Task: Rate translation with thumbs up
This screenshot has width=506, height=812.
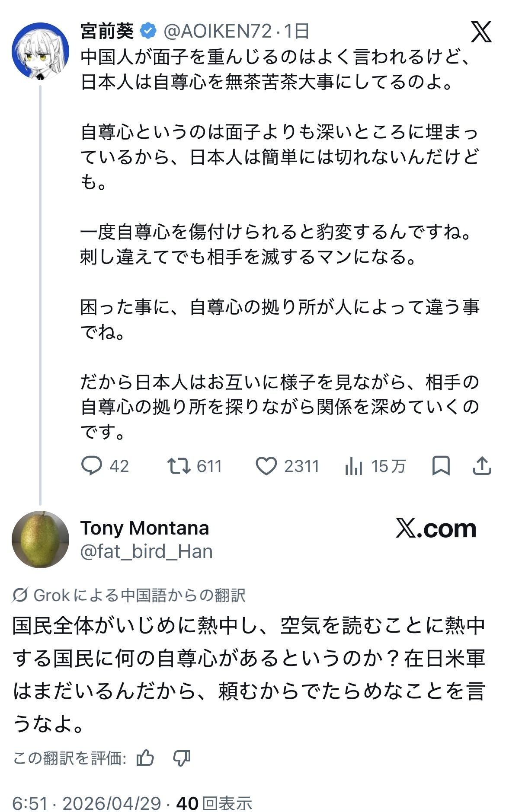Action: click(145, 758)
